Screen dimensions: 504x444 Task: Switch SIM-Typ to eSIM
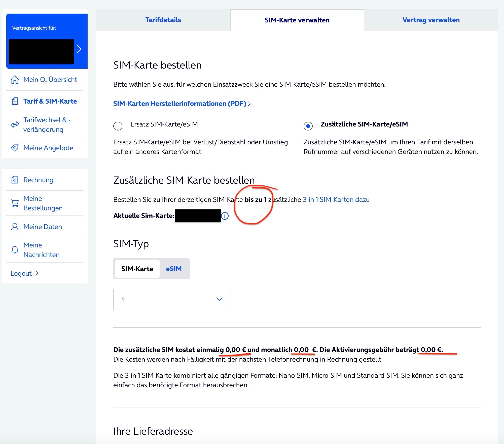[174, 269]
